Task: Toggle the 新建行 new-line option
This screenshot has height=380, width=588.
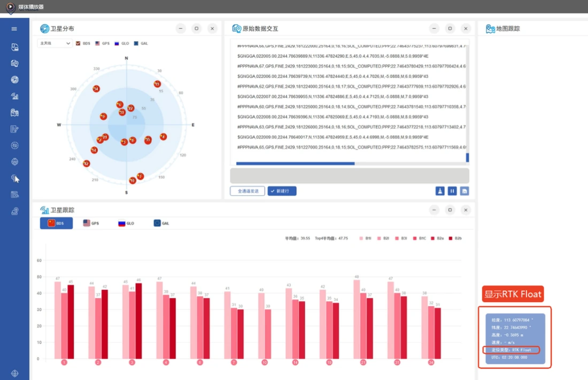Action: [x=282, y=191]
